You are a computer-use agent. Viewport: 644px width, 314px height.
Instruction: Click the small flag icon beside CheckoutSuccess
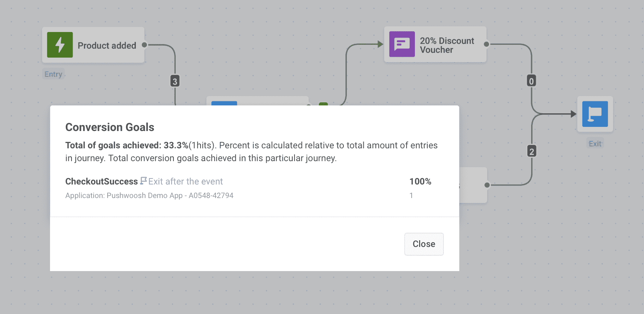point(143,181)
